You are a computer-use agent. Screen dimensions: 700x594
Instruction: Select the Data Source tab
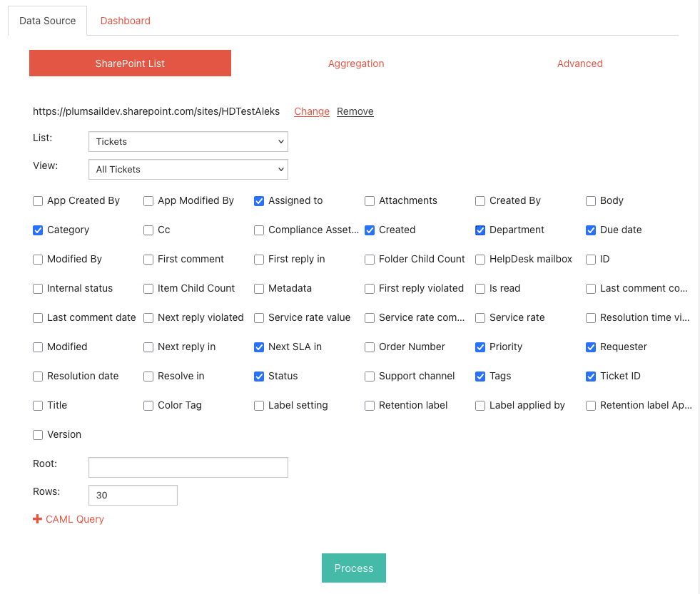(47, 21)
